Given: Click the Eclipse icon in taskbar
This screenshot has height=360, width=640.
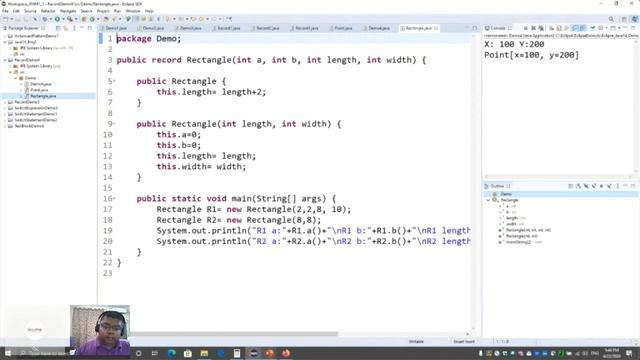Looking at the screenshot, I should pos(253,353).
